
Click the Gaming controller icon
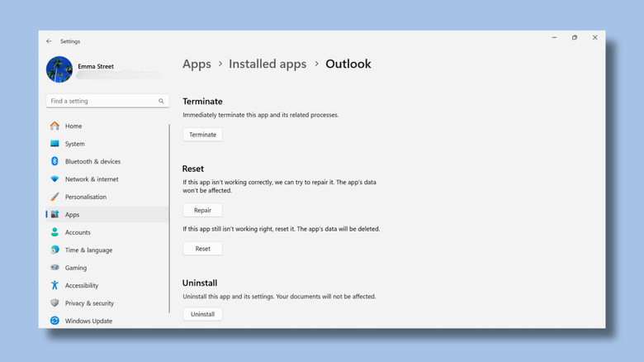tap(54, 268)
